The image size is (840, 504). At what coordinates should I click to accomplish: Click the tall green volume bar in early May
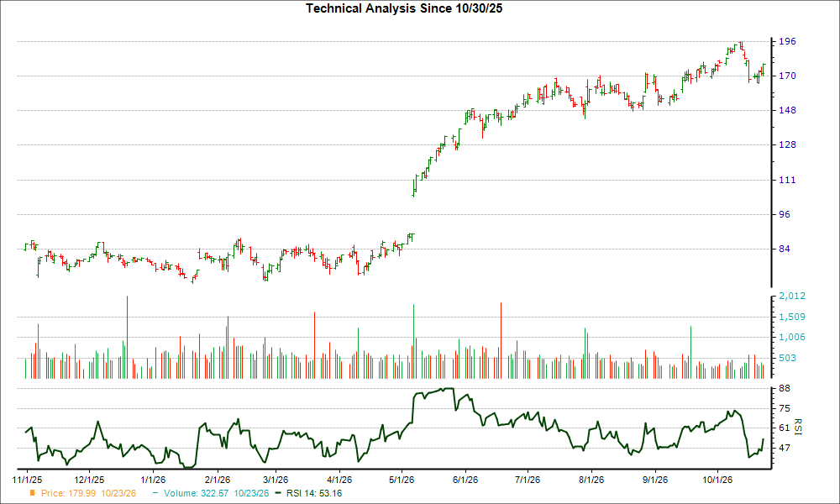(413, 341)
